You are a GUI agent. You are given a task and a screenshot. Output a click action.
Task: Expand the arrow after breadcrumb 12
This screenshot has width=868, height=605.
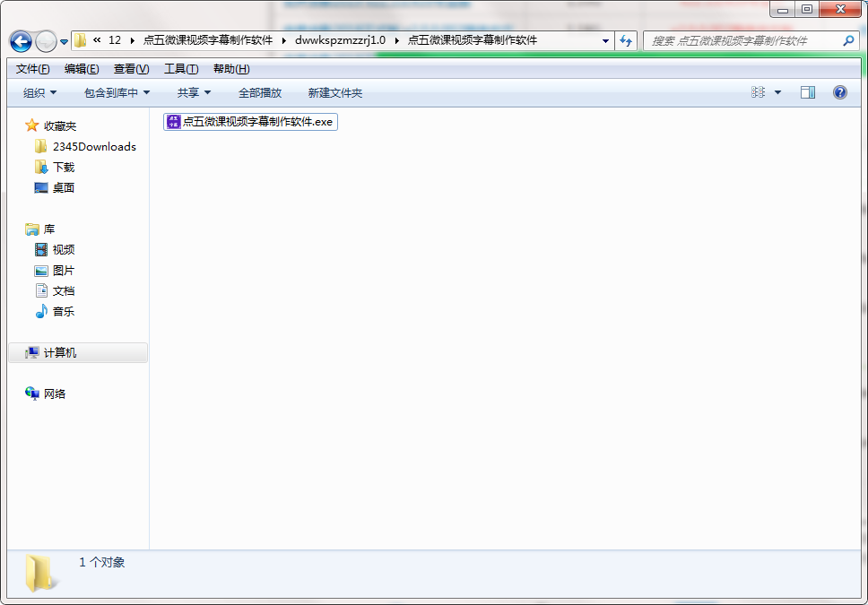point(133,40)
